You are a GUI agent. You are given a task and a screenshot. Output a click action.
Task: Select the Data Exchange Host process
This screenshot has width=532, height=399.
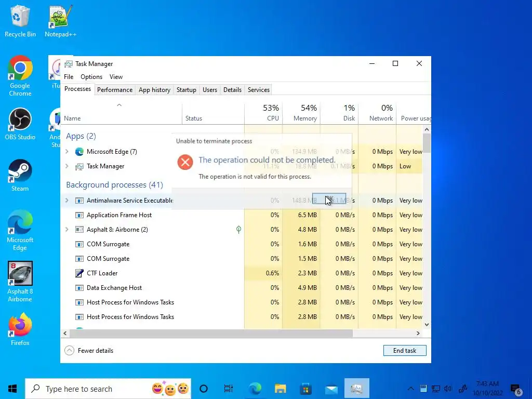(x=242, y=288)
